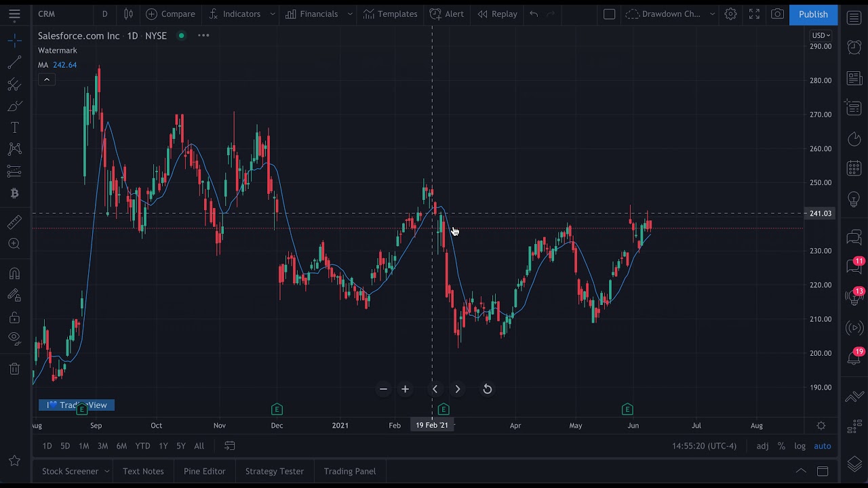868x488 pixels.
Task: Toggle hide all drawings eye icon
Action: pos(14,338)
